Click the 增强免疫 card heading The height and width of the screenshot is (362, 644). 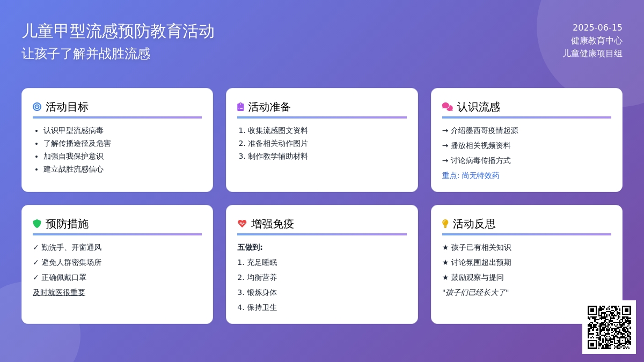point(273,224)
